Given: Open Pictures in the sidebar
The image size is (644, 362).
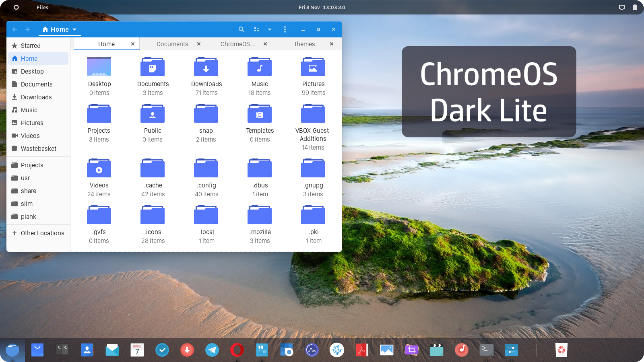Looking at the screenshot, I should pyautogui.click(x=38, y=123).
